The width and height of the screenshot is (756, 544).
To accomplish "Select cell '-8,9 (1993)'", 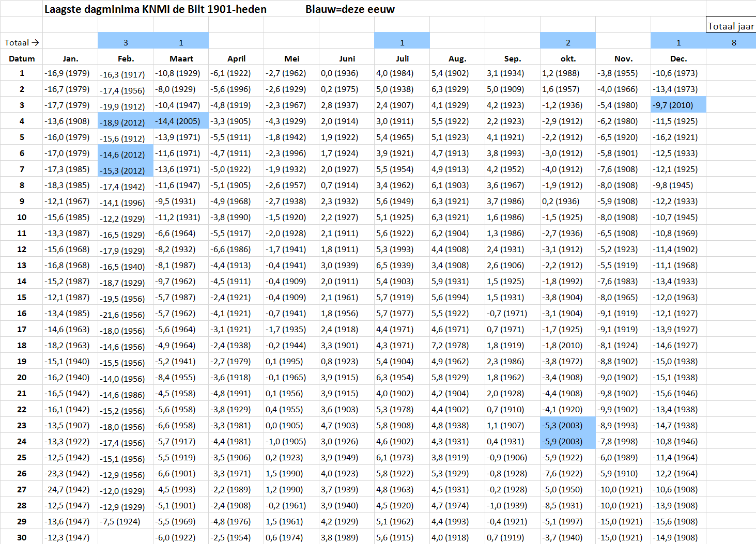I will click(x=623, y=425).
